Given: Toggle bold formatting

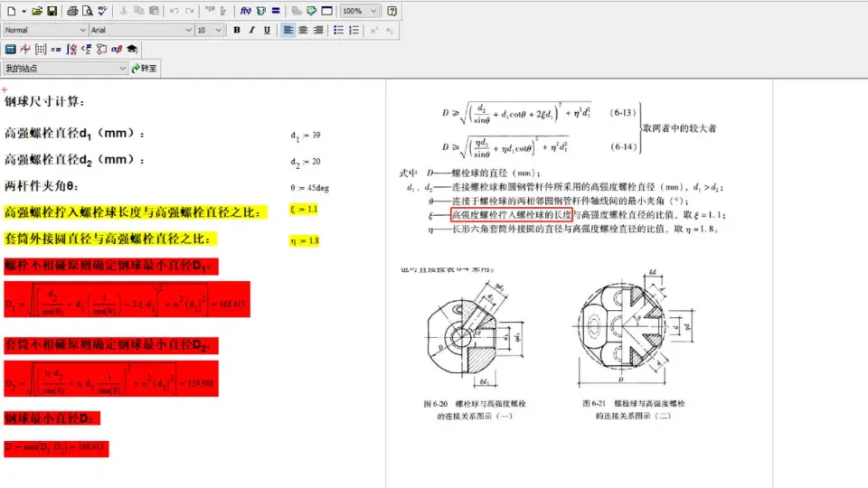Looking at the screenshot, I should (x=237, y=30).
